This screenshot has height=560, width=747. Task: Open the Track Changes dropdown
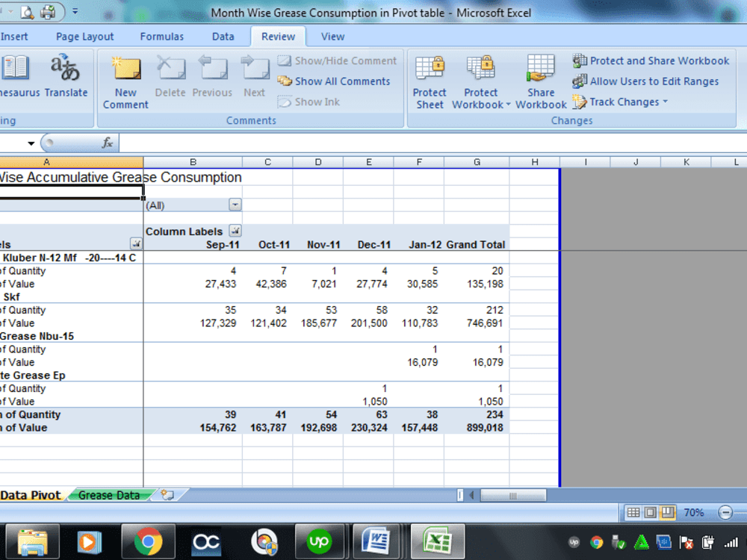coord(620,102)
